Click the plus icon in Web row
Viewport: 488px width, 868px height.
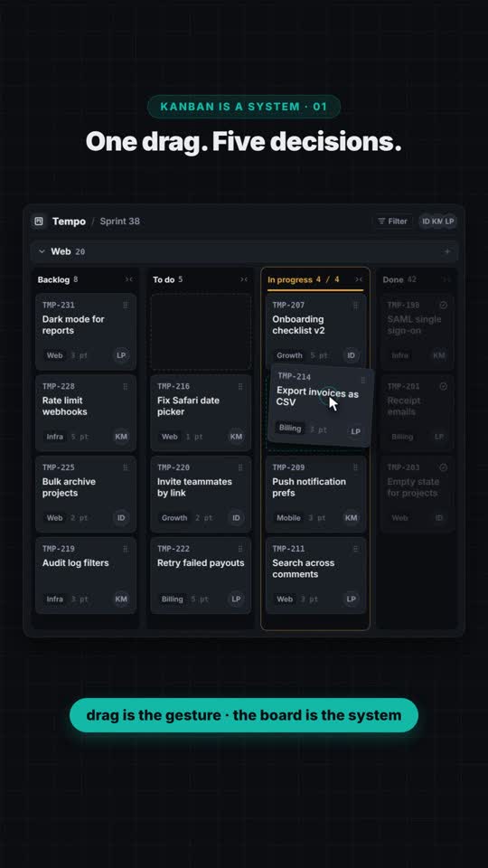point(447,252)
